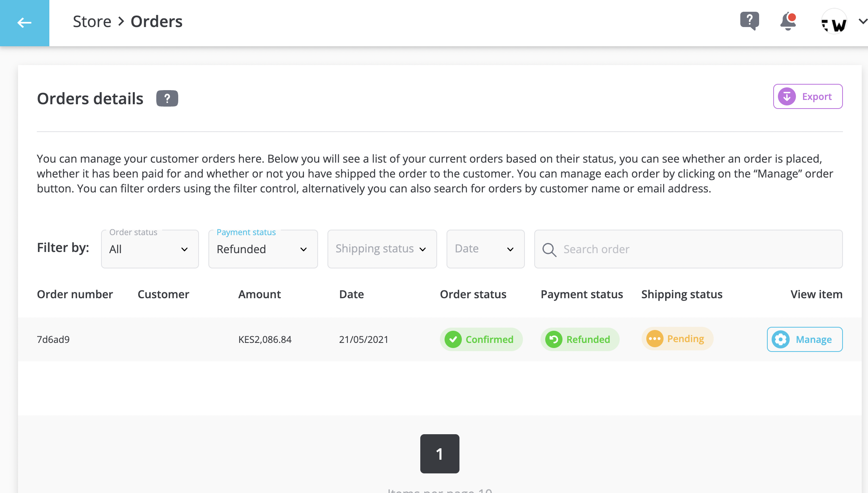Screen dimensions: 868x493
Task: Go to Store in breadcrumb
Action: click(x=92, y=22)
